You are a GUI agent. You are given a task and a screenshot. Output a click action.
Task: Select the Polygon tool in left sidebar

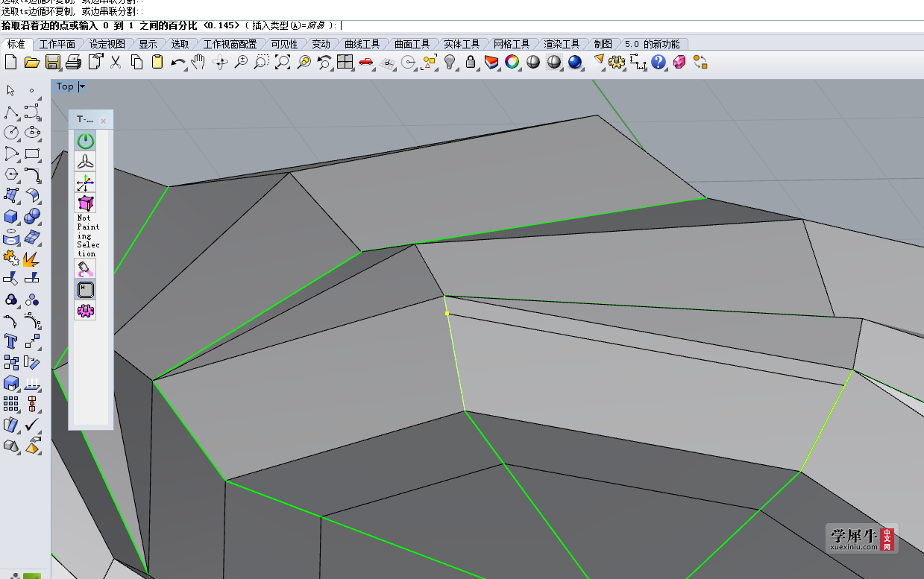coord(11,174)
